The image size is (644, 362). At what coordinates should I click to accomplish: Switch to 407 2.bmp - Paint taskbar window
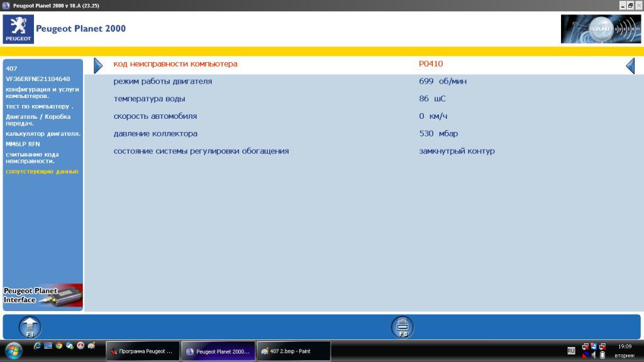tap(293, 351)
